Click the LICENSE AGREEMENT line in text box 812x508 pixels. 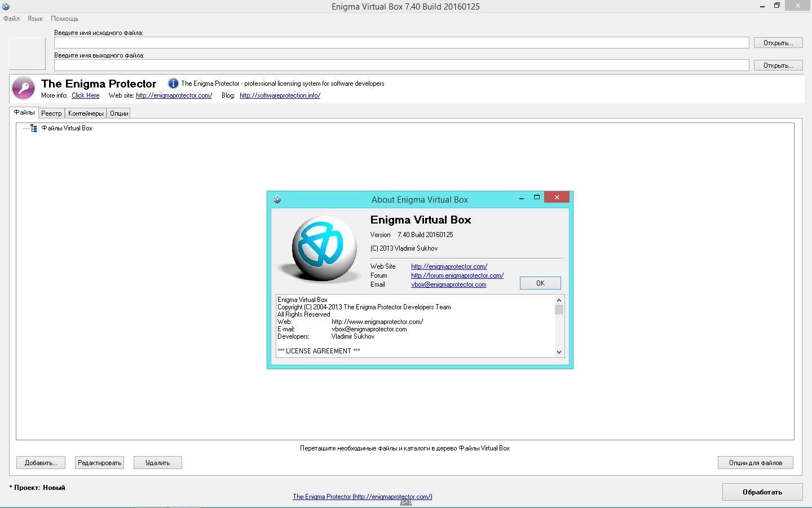pyautogui.click(x=319, y=351)
